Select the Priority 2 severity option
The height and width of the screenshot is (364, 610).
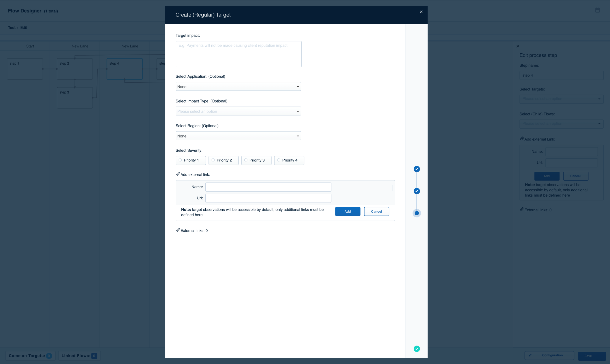coord(223,160)
